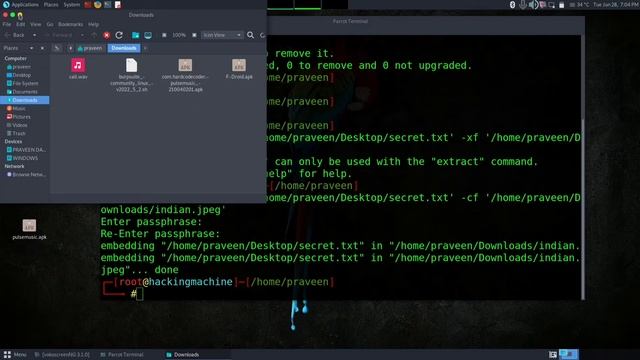The width and height of the screenshot is (640, 360).
Task: Close the Places sidebar pane
Action: [x=42, y=48]
